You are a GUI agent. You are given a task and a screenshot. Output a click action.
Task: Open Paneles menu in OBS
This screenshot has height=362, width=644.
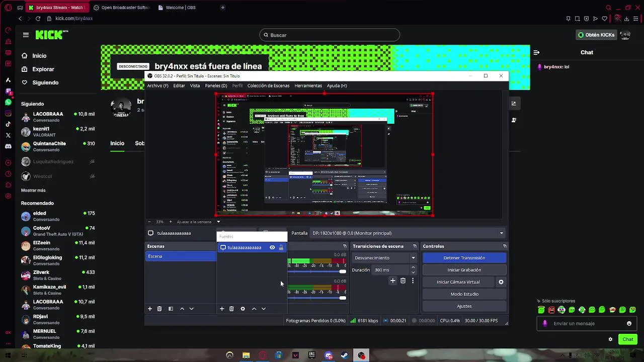[216, 85]
